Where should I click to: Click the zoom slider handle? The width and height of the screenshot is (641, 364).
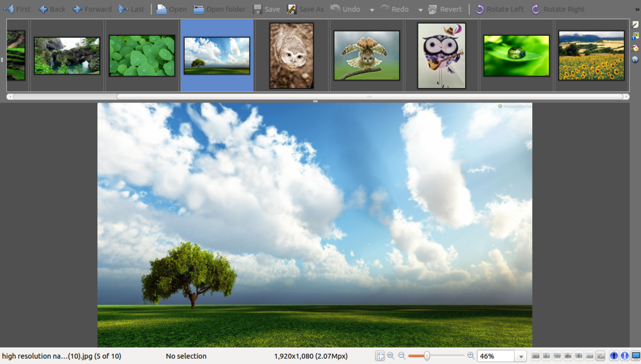click(427, 356)
